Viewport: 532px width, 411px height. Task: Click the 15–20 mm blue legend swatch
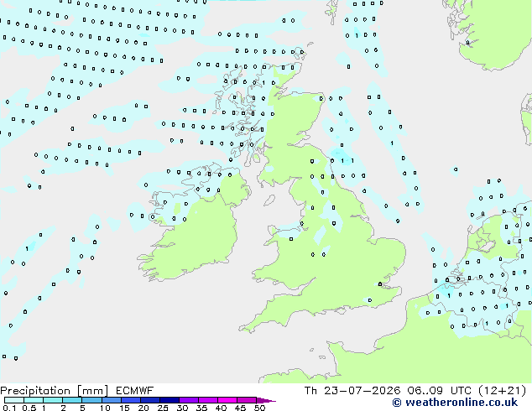pos(130,400)
